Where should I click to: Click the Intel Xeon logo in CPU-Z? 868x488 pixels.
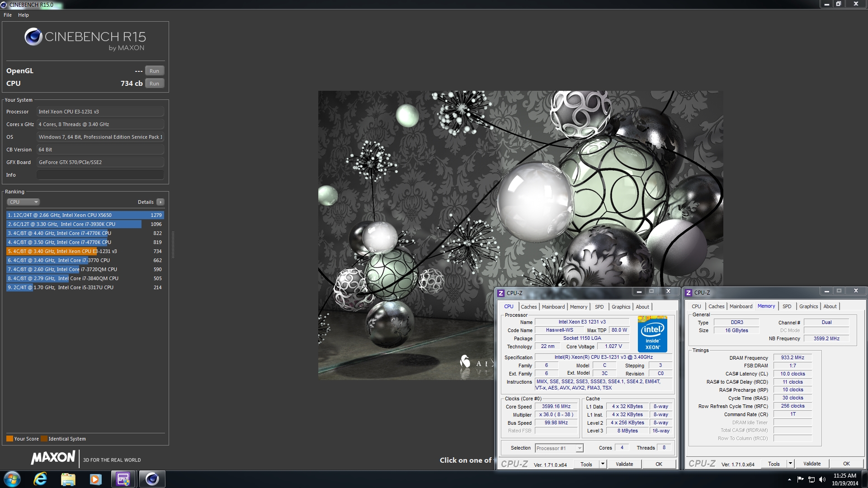coord(652,335)
